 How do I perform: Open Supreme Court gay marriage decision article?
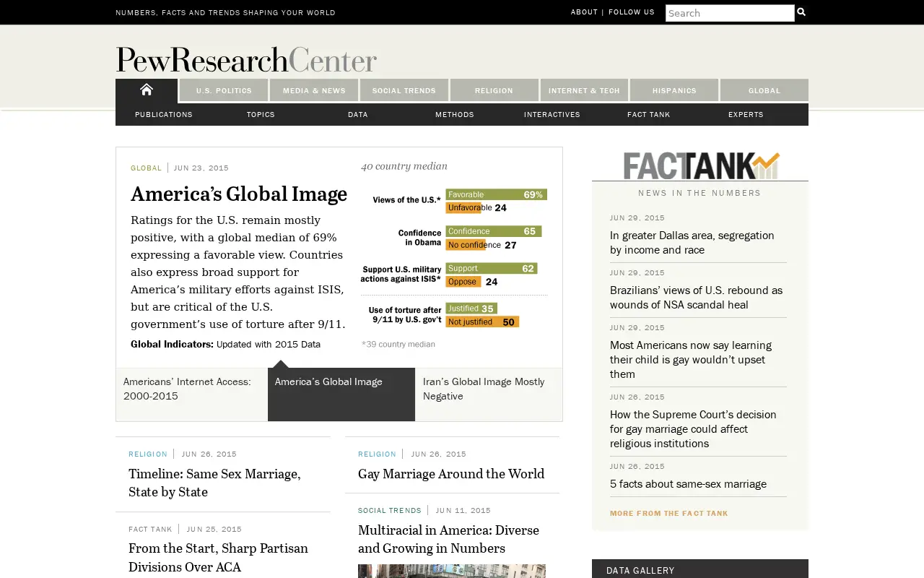point(693,429)
